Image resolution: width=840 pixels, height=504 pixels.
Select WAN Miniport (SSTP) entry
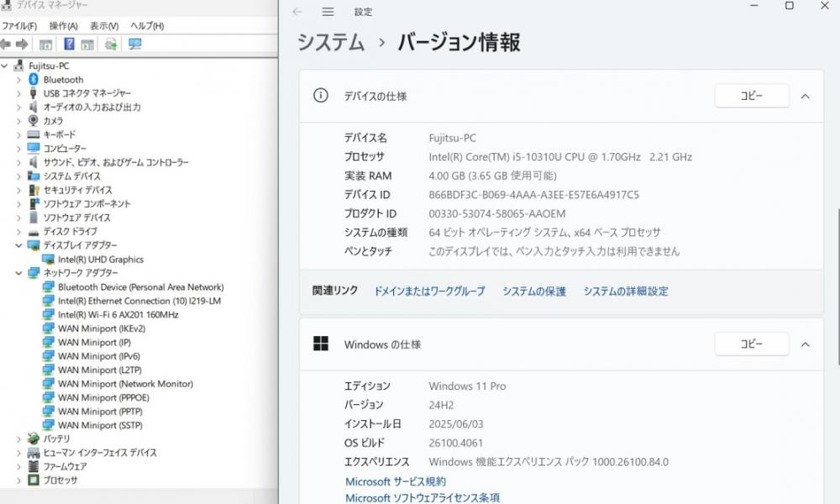coord(100,425)
